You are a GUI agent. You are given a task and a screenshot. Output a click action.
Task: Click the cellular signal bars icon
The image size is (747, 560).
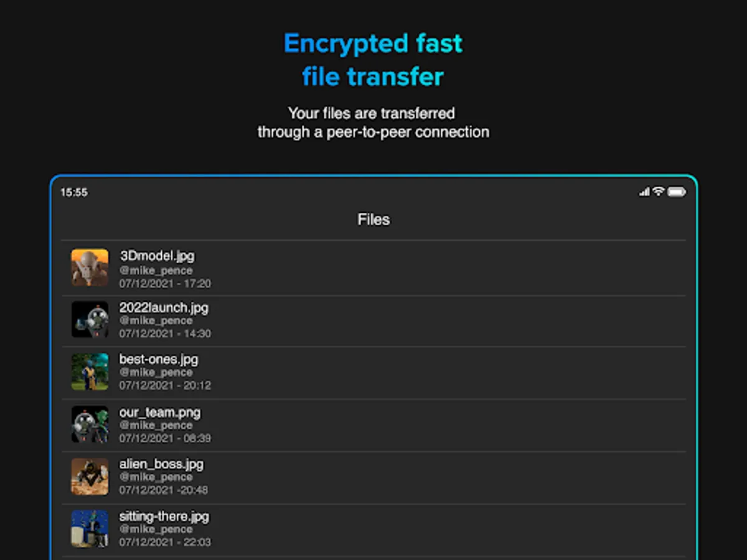click(x=644, y=192)
